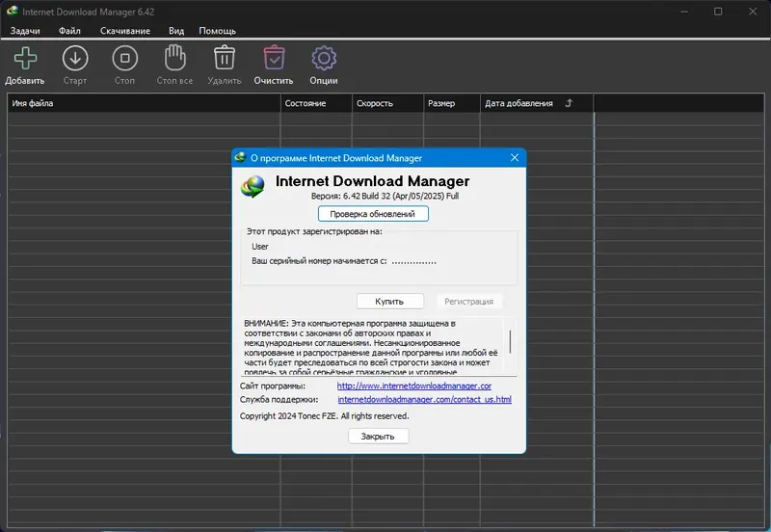Viewport: 771px width, 532px height.
Task: Click the Добавить (Add) plus icon
Action: tap(25, 59)
